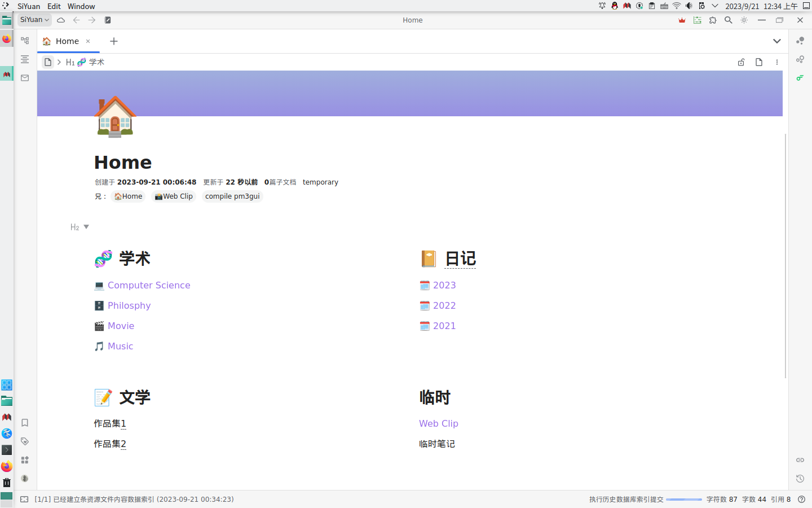Open the SiYuan menu in menu bar
This screenshot has width=812, height=508.
point(29,6)
